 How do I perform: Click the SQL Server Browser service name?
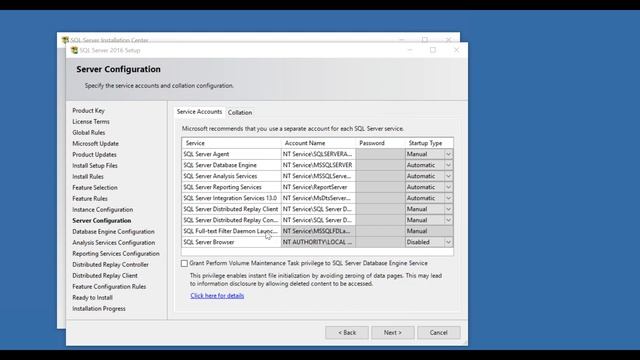(x=209, y=242)
